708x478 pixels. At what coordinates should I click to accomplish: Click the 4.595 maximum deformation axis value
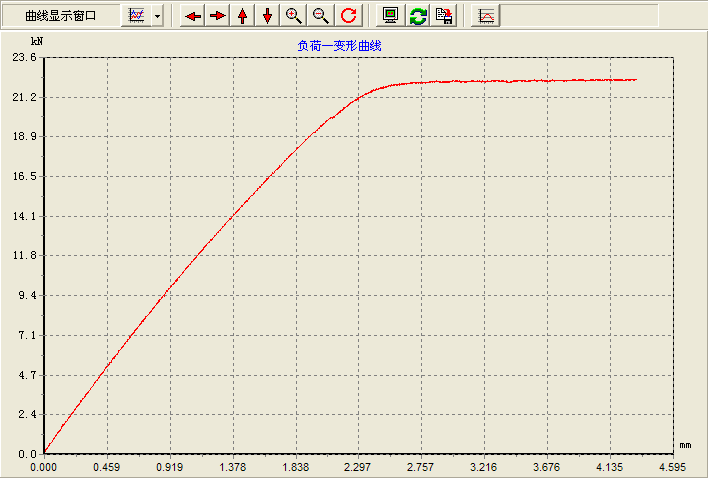pos(673,467)
